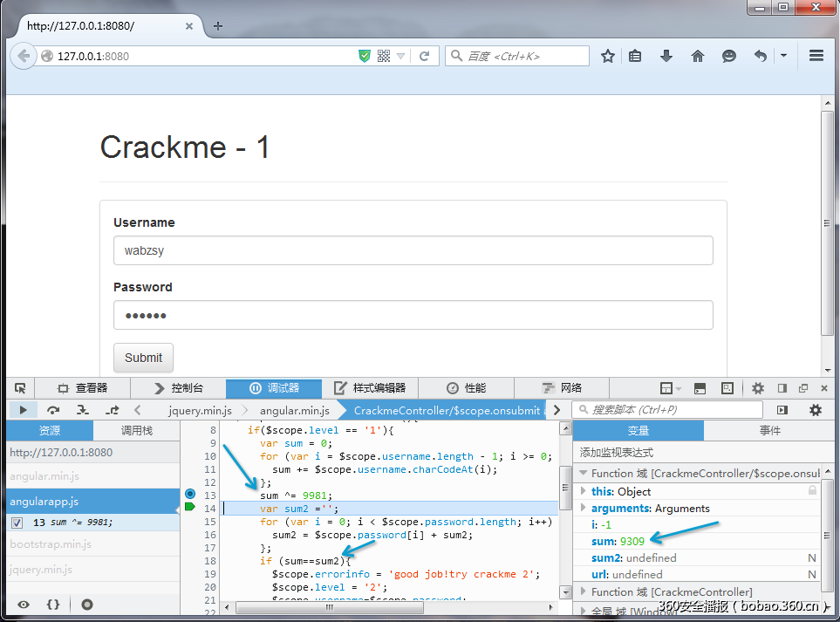Collapse the Function scope CrackmeController/$scope.onsubmit
The image size is (840, 622).
pyautogui.click(x=584, y=473)
